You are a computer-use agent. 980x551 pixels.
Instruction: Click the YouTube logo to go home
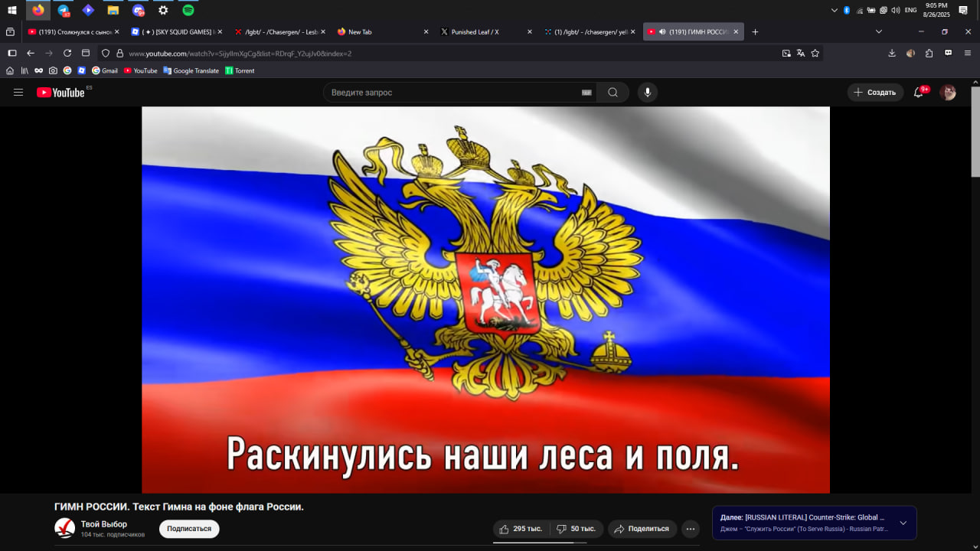[x=60, y=93]
